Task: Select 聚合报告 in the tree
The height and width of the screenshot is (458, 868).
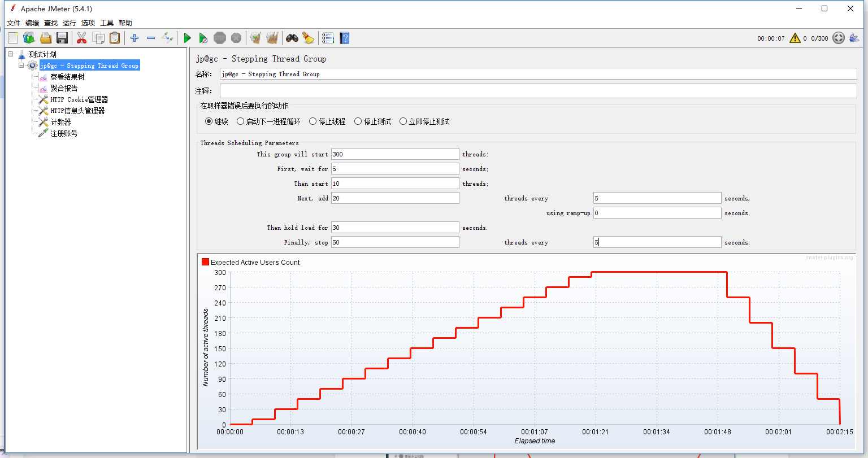Action: (x=64, y=88)
